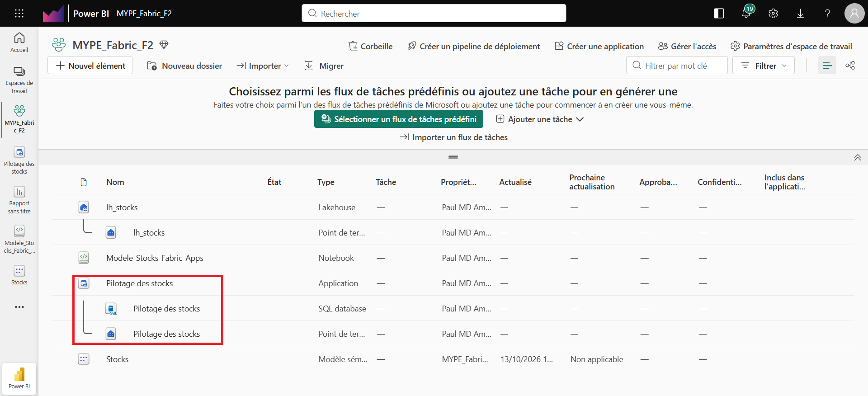
Task: Open the help question mark
Action: (x=827, y=14)
